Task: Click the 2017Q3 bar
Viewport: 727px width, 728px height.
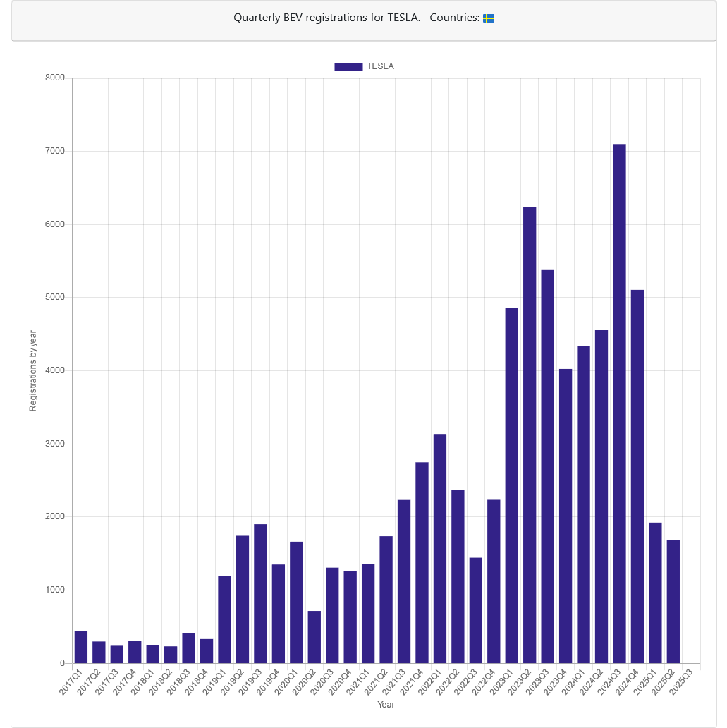Action: click(x=117, y=655)
